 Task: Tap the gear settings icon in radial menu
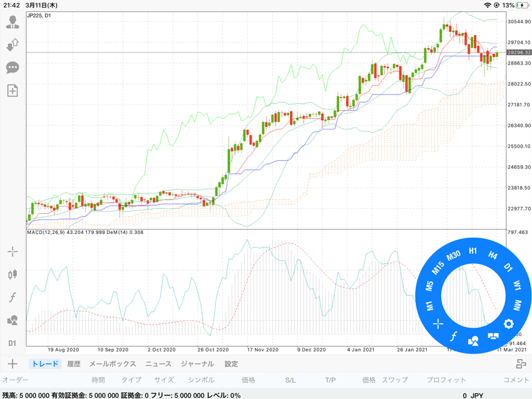tap(508, 324)
